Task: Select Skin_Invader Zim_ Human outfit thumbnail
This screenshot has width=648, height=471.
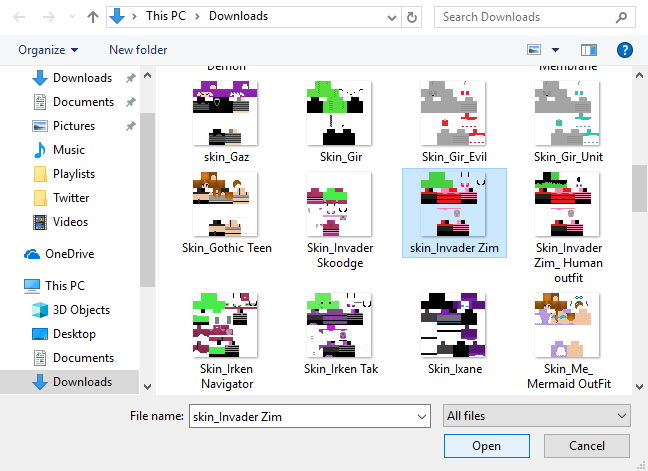Action: (567, 204)
